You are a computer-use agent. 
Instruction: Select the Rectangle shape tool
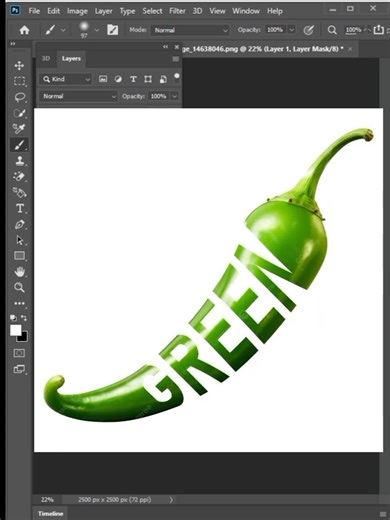[x=19, y=256]
